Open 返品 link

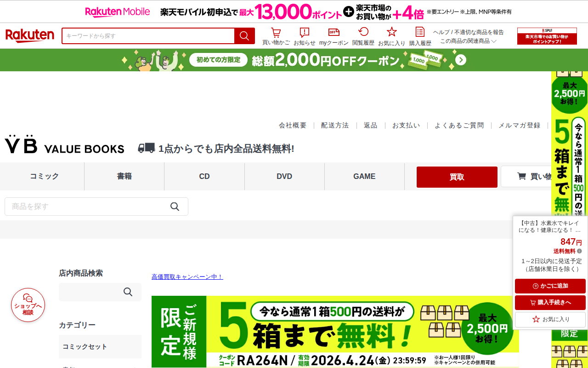370,125
